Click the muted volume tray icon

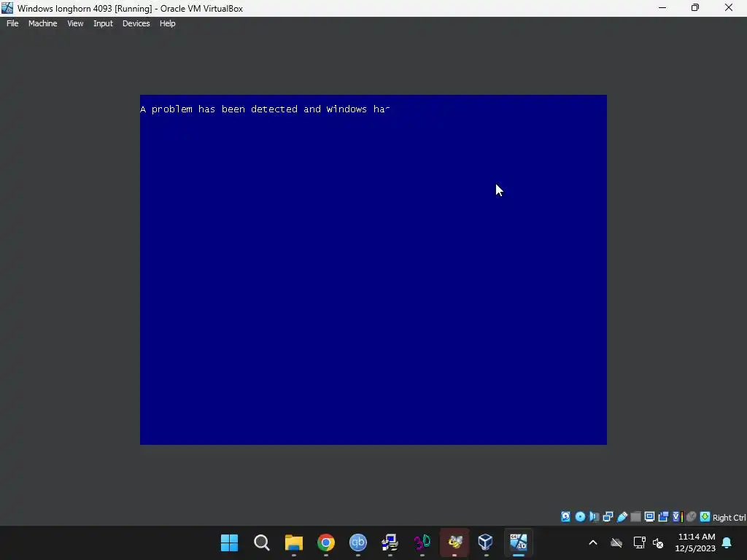tap(659, 542)
